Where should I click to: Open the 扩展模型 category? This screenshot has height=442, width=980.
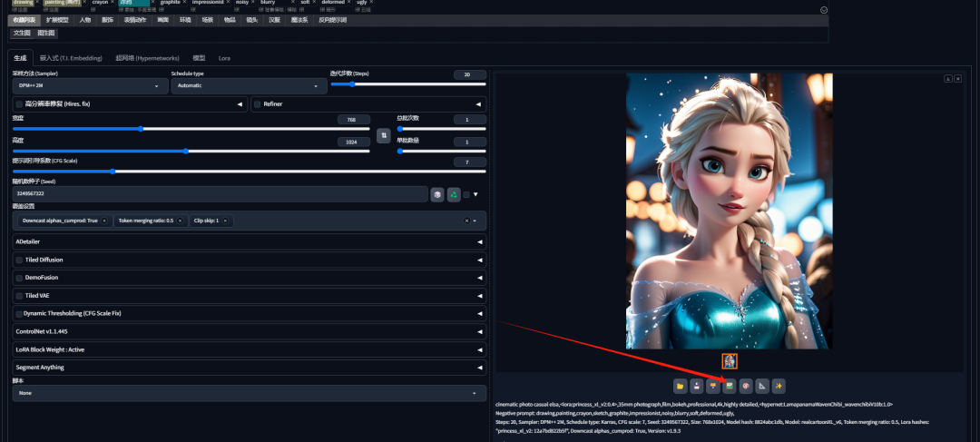(x=57, y=20)
